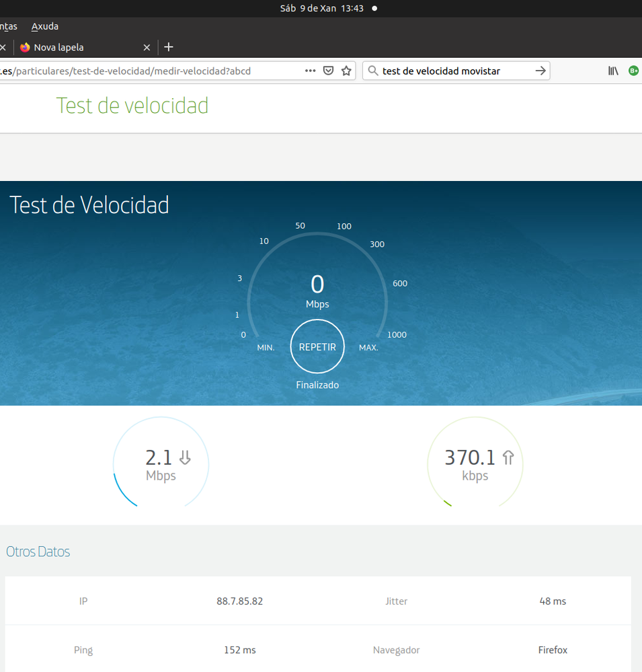The image size is (642, 672).
Task: Click the download arrow icon
Action: 185,458
